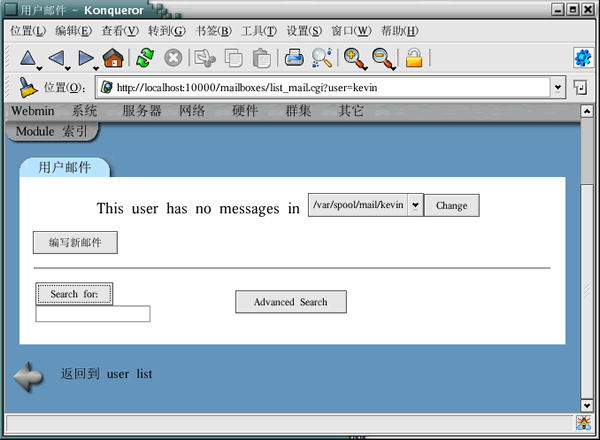The height and width of the screenshot is (440, 600).
Task: Open the 编辑(E) menu
Action: [x=73, y=31]
